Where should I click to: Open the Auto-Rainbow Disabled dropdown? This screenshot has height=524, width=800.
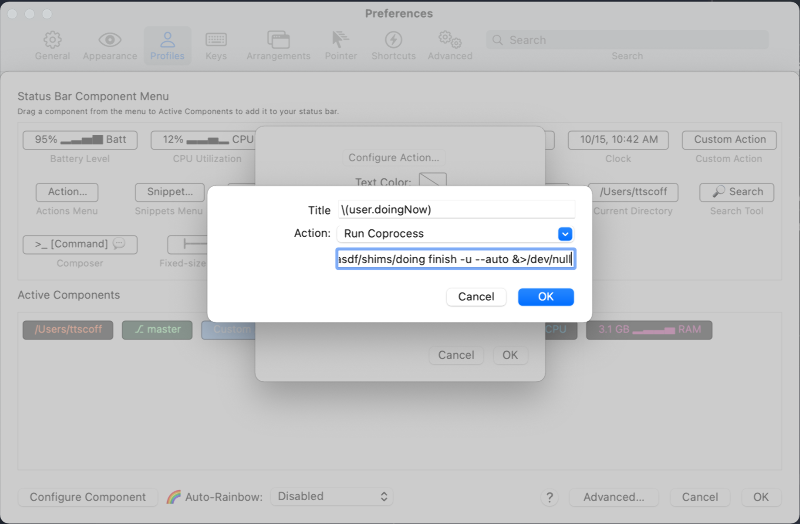332,497
